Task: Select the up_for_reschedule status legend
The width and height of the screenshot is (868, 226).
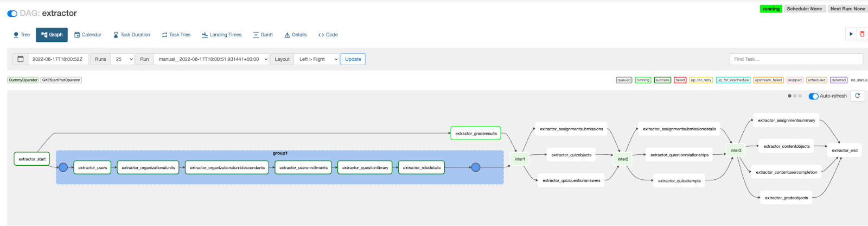Action: click(x=733, y=80)
